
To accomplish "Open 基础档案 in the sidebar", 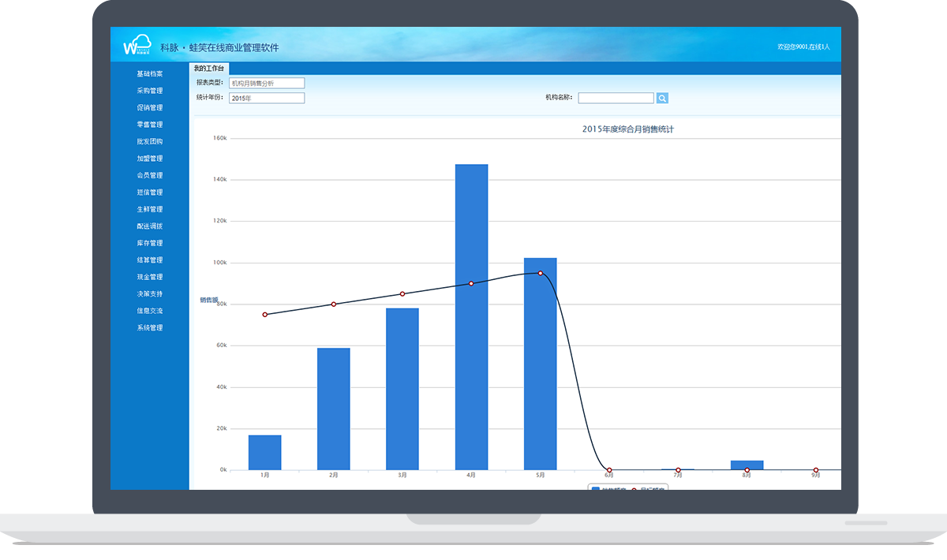I will pyautogui.click(x=149, y=73).
